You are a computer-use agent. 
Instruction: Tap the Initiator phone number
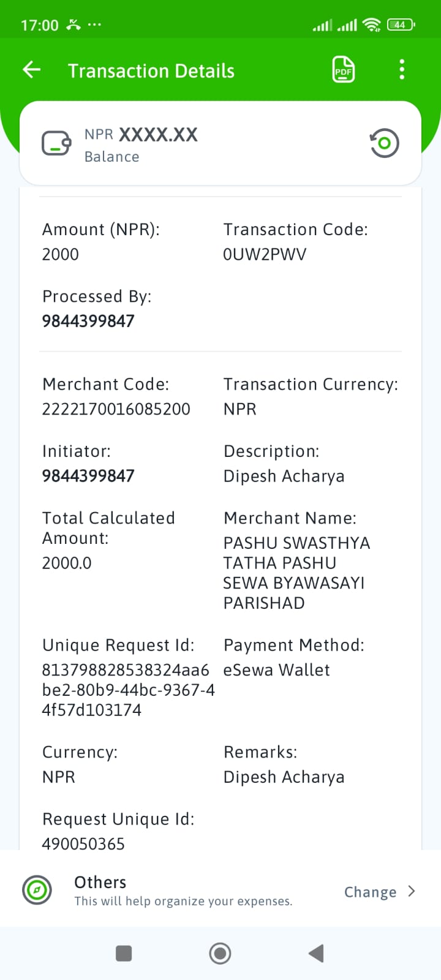coord(88,476)
